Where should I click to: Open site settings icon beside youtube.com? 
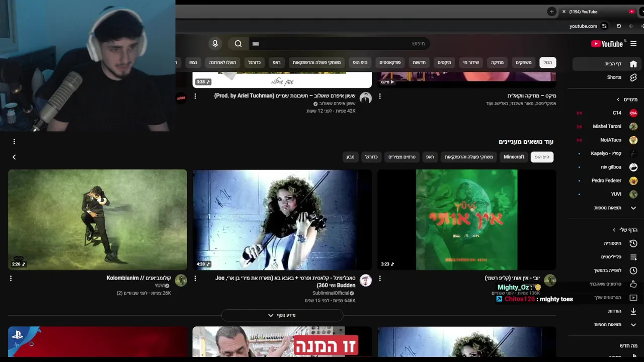pos(604,26)
